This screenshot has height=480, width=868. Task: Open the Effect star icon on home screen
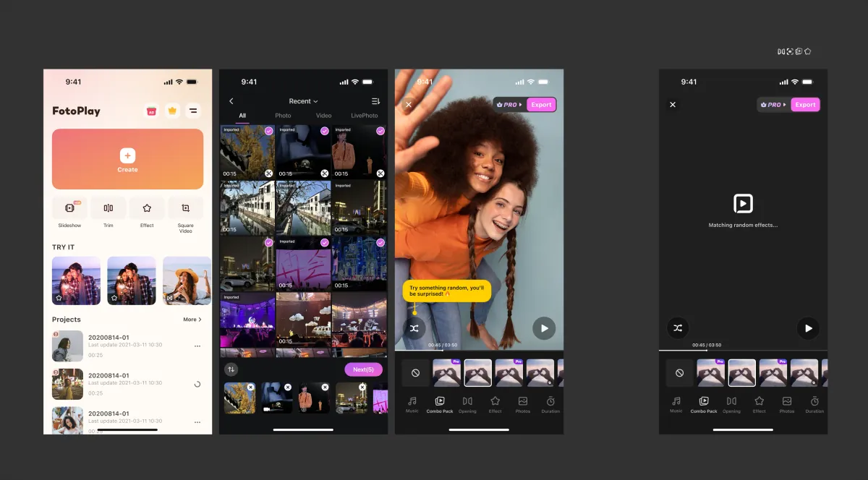coord(147,208)
